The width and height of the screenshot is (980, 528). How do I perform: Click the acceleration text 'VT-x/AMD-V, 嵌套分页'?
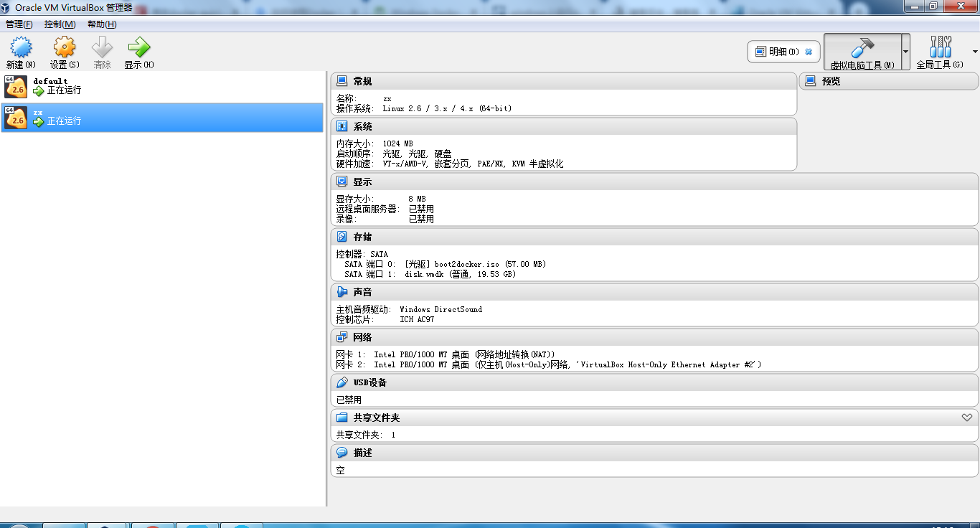426,164
